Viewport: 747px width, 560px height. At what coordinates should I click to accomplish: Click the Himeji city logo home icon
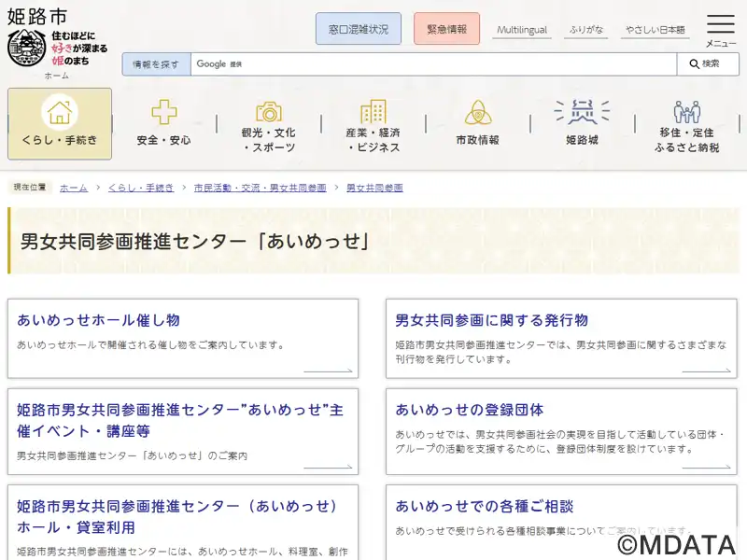coord(26,48)
